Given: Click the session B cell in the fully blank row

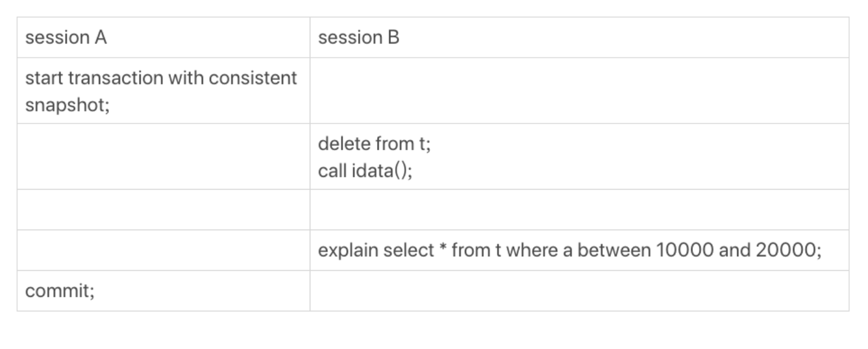Looking at the screenshot, I should (579, 210).
